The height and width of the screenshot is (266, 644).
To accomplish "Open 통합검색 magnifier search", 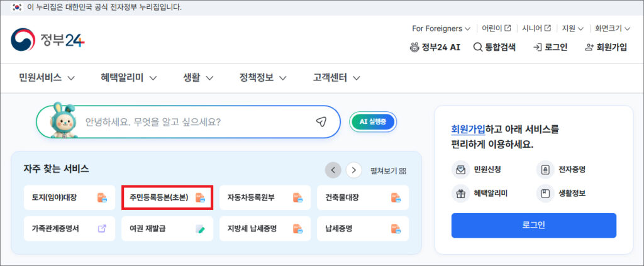I will pos(494,47).
